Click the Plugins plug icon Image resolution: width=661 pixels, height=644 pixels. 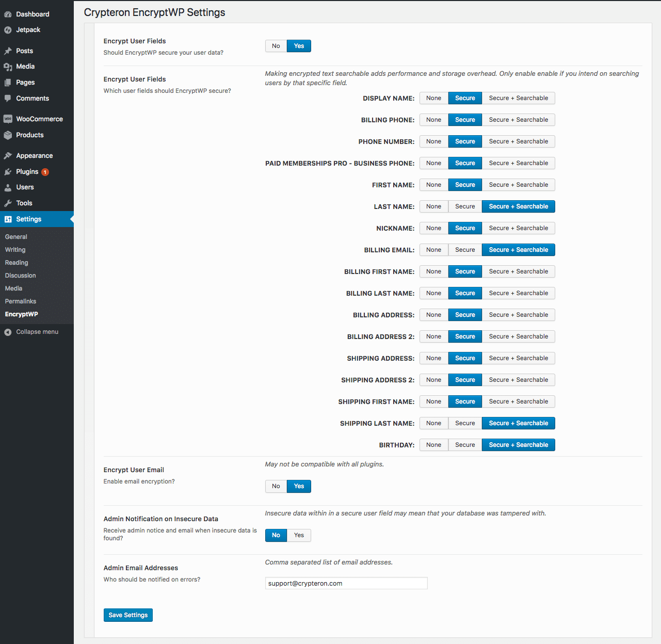(x=8, y=172)
